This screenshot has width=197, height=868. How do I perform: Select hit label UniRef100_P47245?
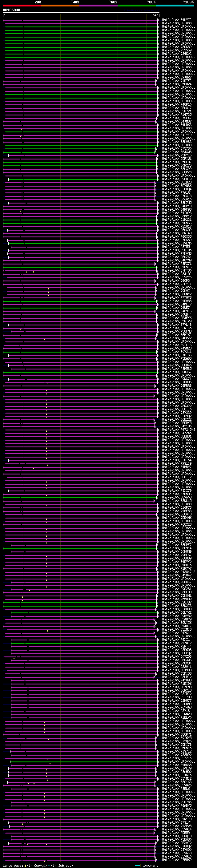tap(177, 433)
